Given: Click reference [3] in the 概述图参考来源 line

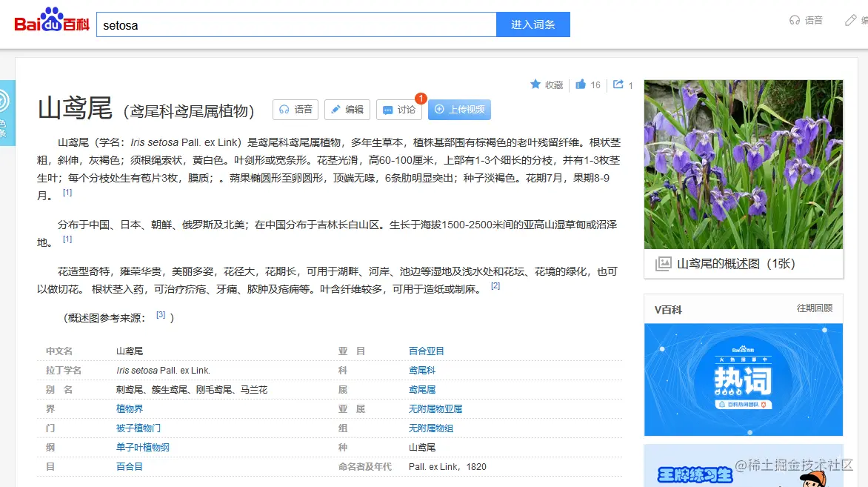Looking at the screenshot, I should [160, 314].
